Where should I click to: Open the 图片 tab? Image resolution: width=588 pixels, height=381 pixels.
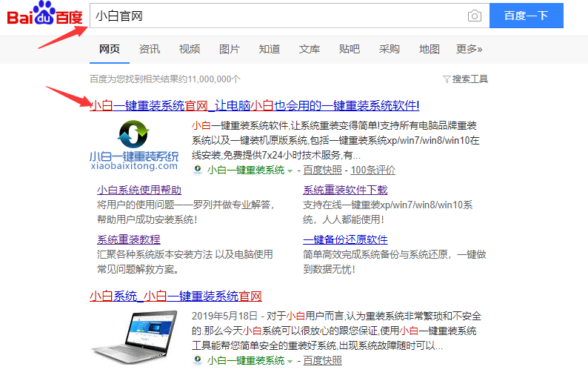pyautogui.click(x=229, y=49)
